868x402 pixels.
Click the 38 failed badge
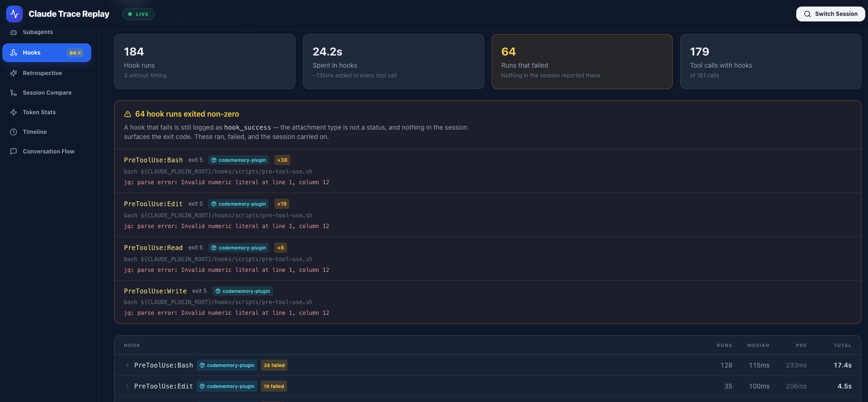point(274,365)
